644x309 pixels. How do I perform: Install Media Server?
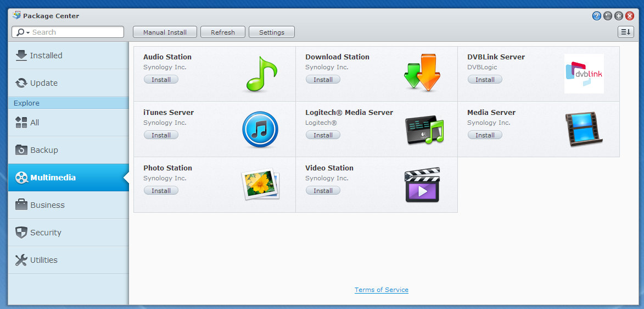(x=485, y=135)
